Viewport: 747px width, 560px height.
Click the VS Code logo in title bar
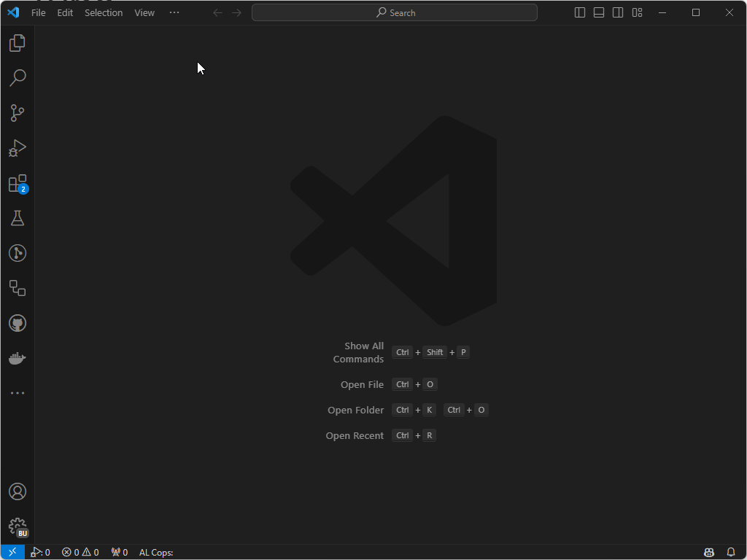tap(13, 12)
